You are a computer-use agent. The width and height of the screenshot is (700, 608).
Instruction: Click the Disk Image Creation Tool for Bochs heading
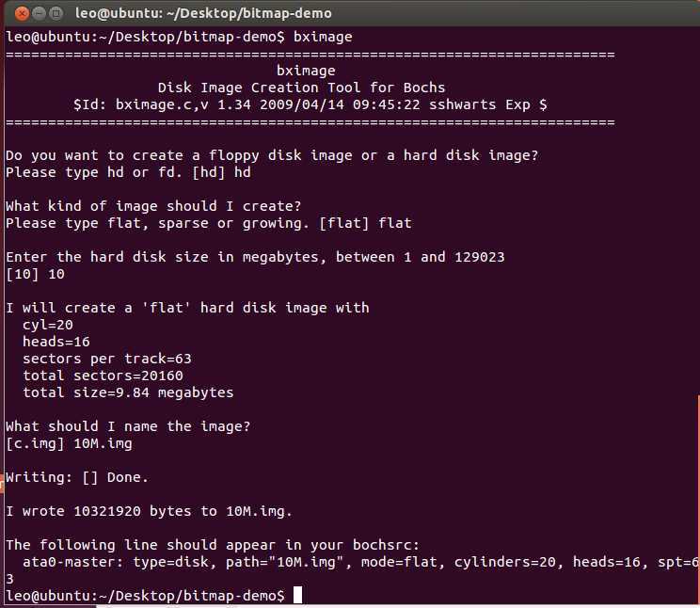[x=301, y=88]
